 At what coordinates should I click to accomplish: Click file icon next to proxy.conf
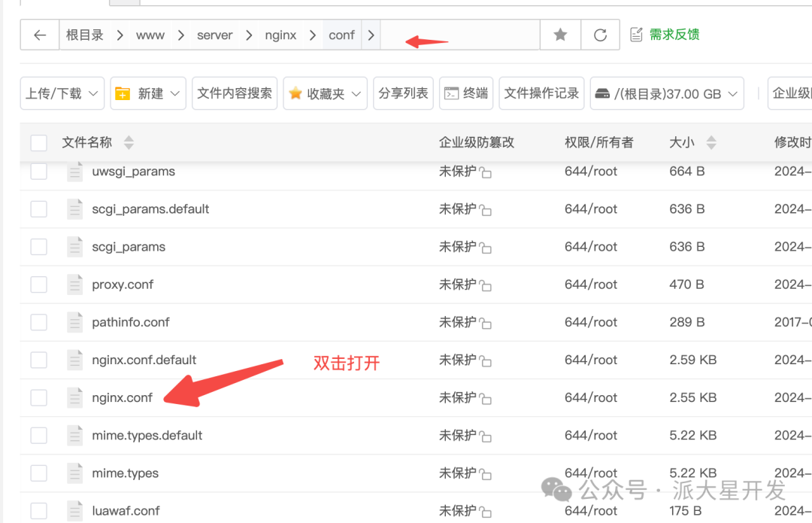coord(74,284)
